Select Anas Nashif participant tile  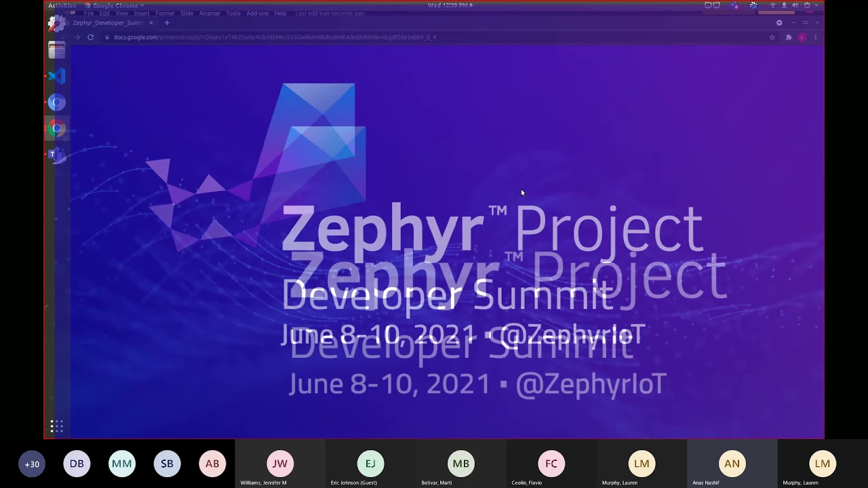(x=732, y=464)
